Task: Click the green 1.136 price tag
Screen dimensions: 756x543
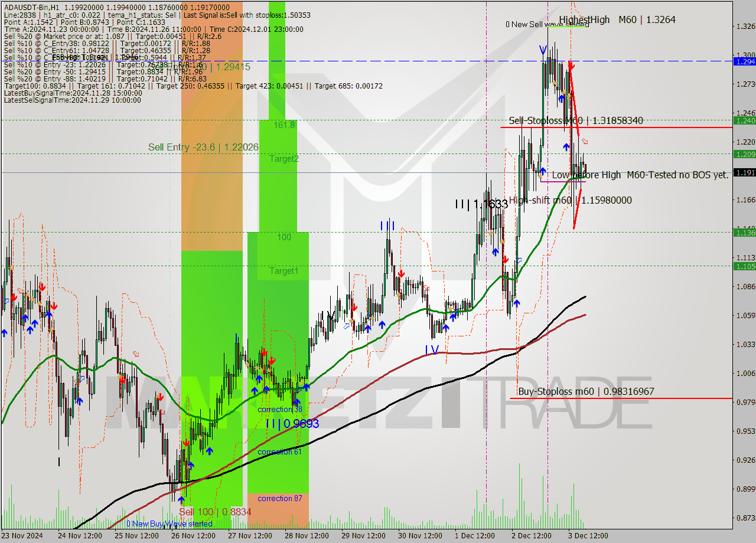Action: [x=744, y=233]
